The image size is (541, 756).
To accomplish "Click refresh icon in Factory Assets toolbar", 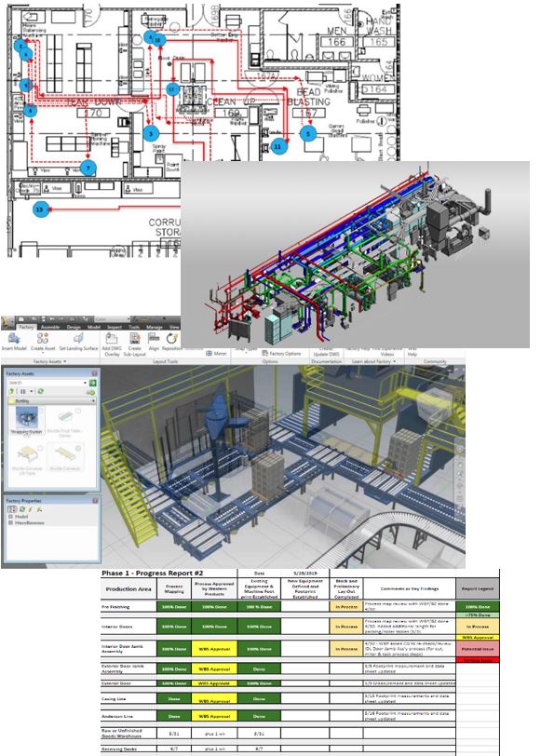I will pyautogui.click(x=40, y=391).
